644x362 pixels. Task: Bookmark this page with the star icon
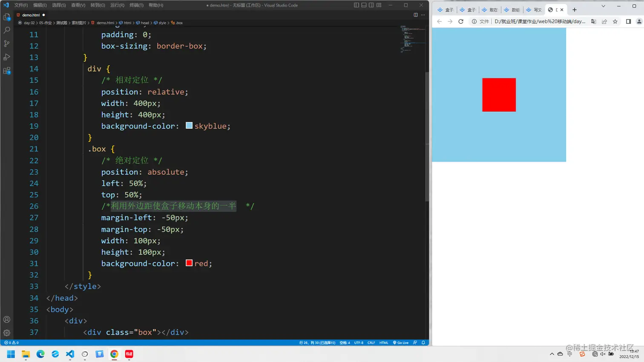click(x=615, y=21)
